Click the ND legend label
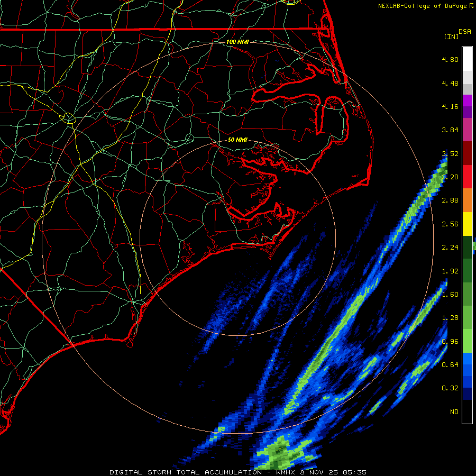Image resolution: width=476 pixels, height=476 pixels. tap(454, 412)
